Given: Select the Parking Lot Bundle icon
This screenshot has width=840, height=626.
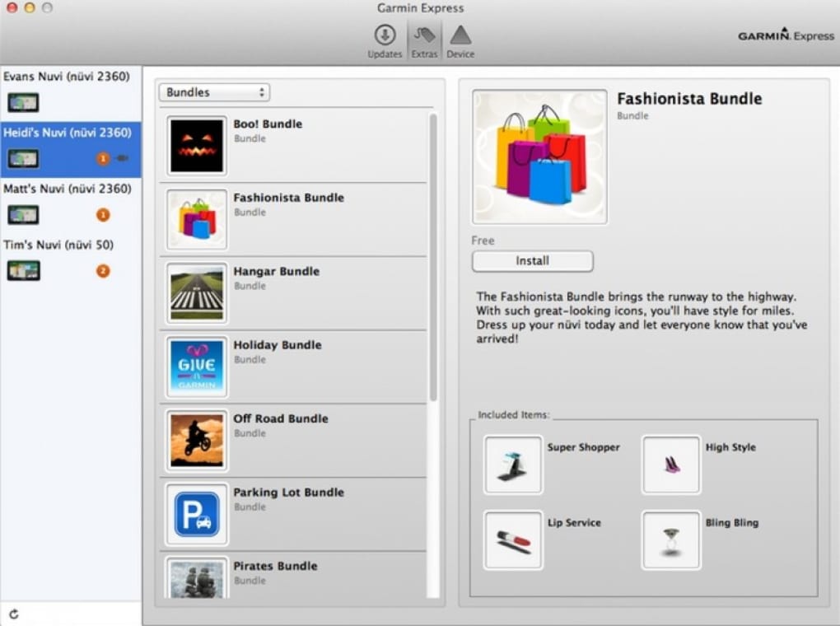Looking at the screenshot, I should click(x=197, y=515).
